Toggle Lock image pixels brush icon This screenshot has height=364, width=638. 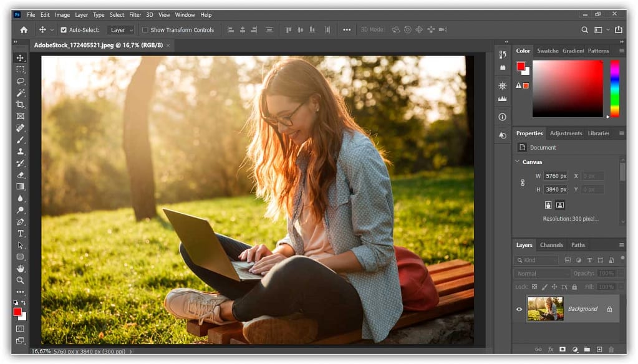pyautogui.click(x=544, y=287)
